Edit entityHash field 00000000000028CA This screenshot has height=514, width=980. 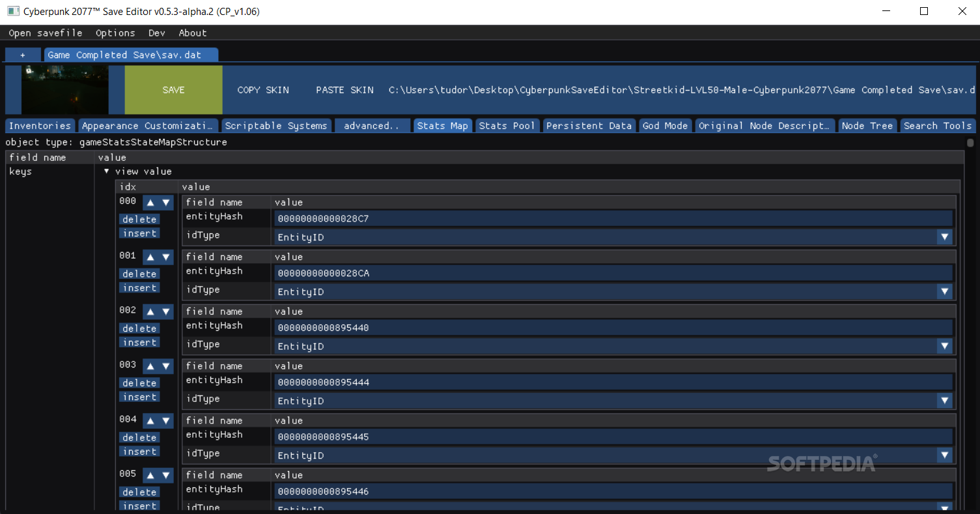point(613,273)
